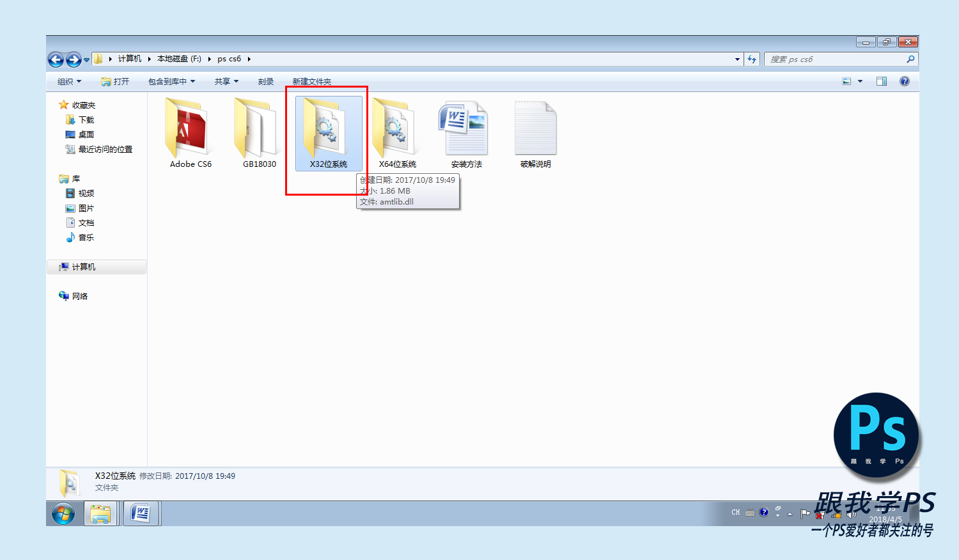
Task: Open the 图片 library
Action: [80, 208]
